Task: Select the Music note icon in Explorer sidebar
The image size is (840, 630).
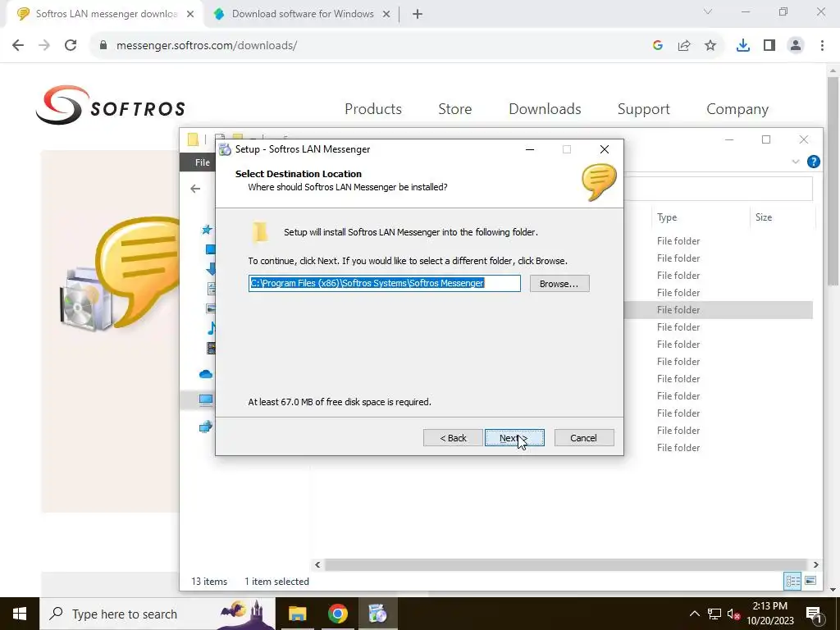Action: click(212, 327)
